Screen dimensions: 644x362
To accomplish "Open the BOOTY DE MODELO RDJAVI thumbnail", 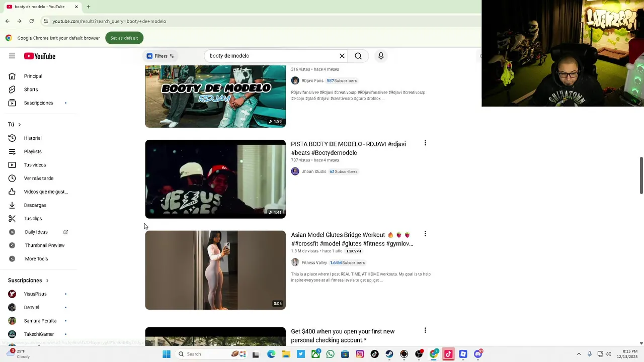I will coord(215,96).
